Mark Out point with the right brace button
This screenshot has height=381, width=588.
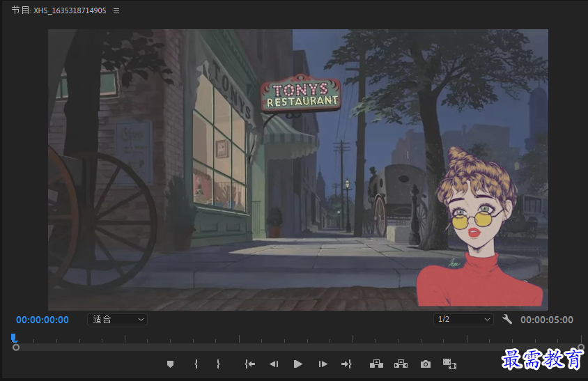(218, 364)
